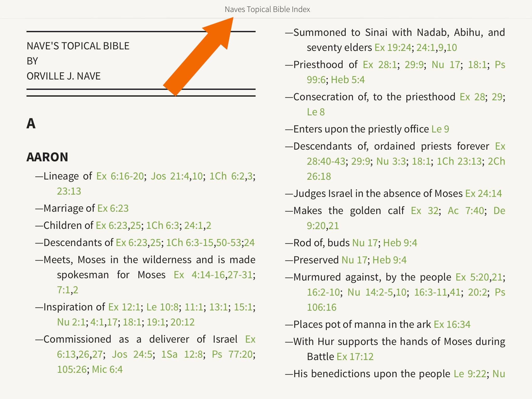This screenshot has width=532, height=399.
Task: Open the Nu 2:1 reference
Action: coord(71,322)
